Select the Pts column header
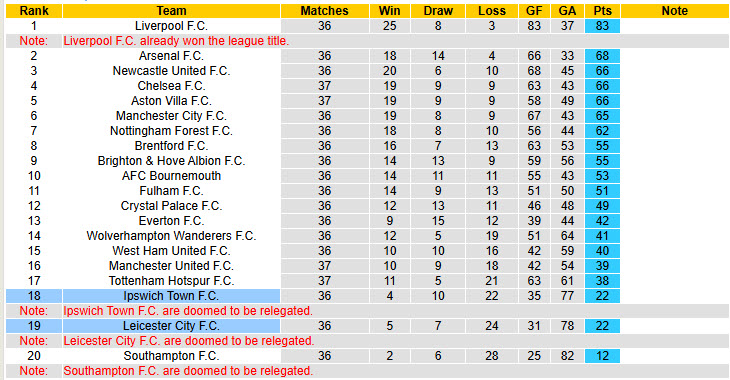Image resolution: width=730 pixels, height=380 pixels. coord(602,11)
